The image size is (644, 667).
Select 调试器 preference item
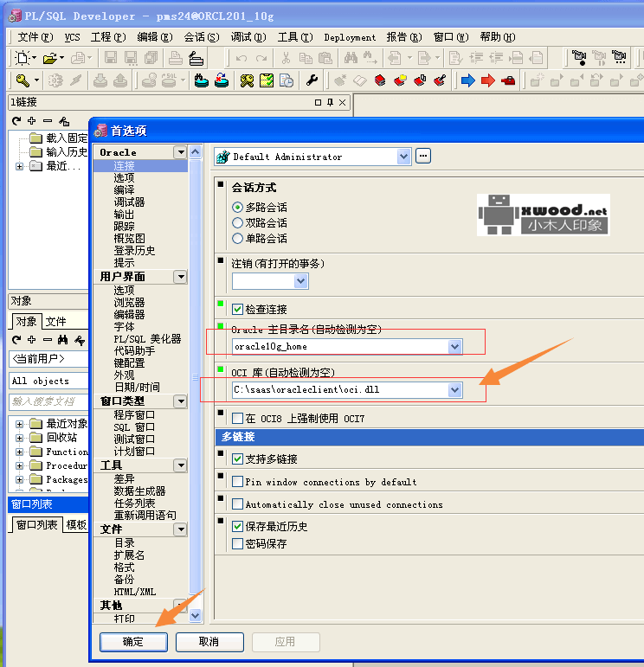[129, 202]
